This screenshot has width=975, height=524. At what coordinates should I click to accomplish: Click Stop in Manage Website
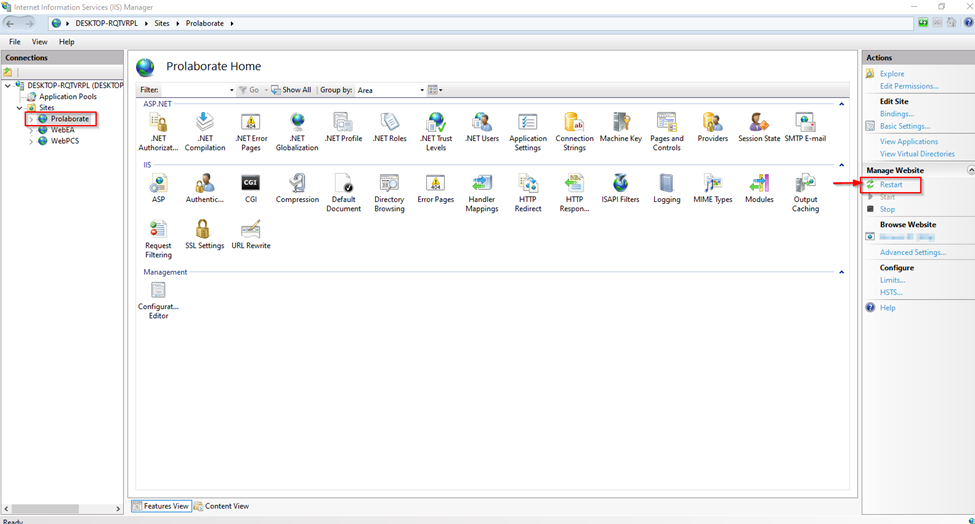click(x=887, y=209)
